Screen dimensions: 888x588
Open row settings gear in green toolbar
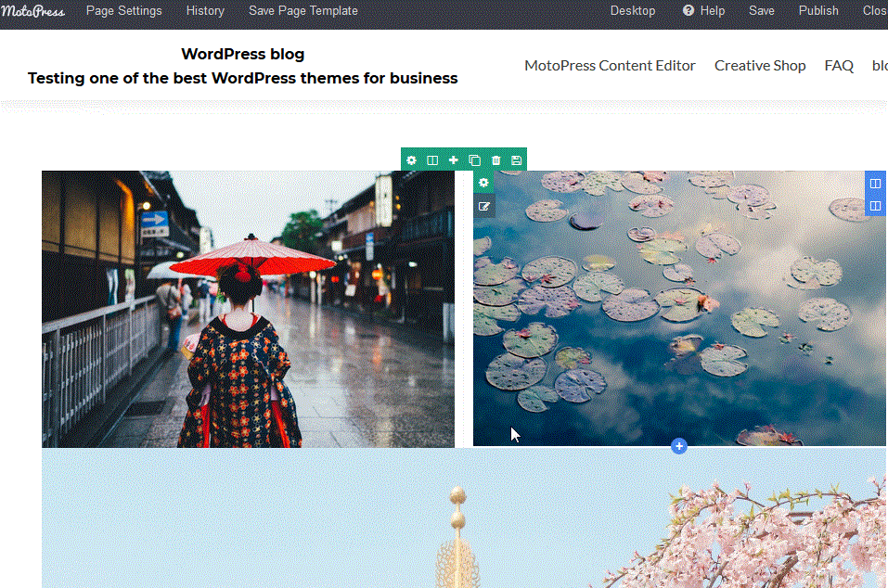pyautogui.click(x=411, y=160)
